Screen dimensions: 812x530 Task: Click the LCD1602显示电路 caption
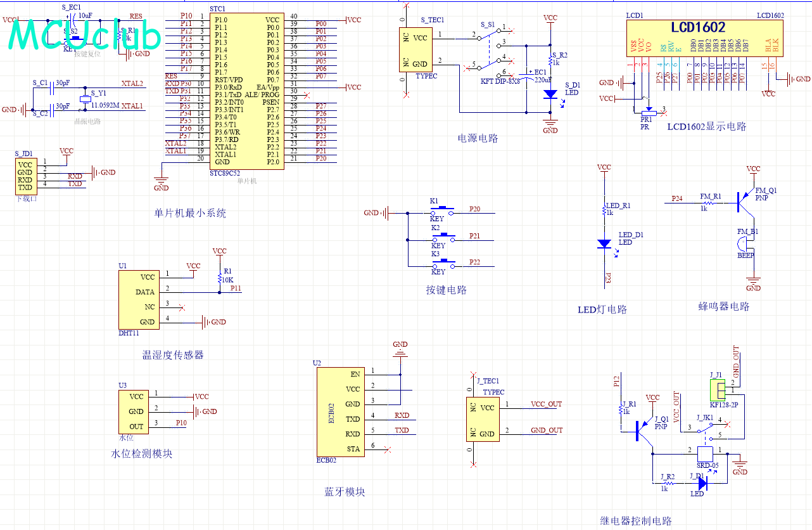point(707,126)
